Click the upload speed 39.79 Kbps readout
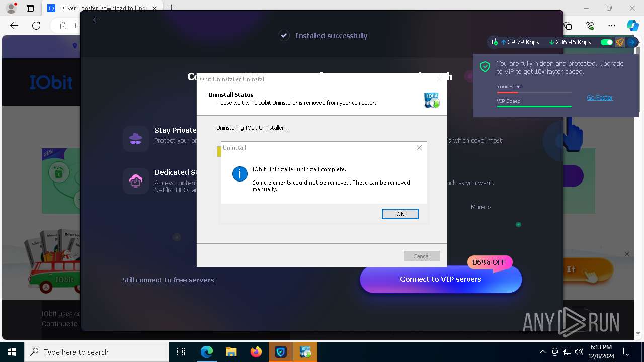This screenshot has width=644, height=362. click(x=520, y=42)
